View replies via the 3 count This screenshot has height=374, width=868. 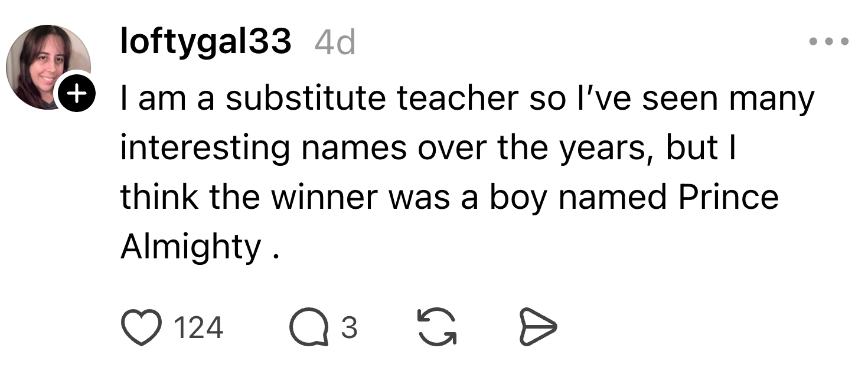click(350, 327)
